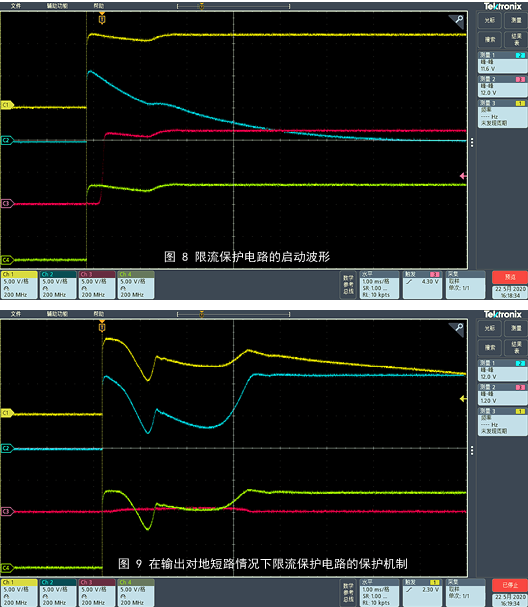Open the trigger badge showing 4.30 V
Viewport: 528px width, 607px height.
tap(422, 285)
